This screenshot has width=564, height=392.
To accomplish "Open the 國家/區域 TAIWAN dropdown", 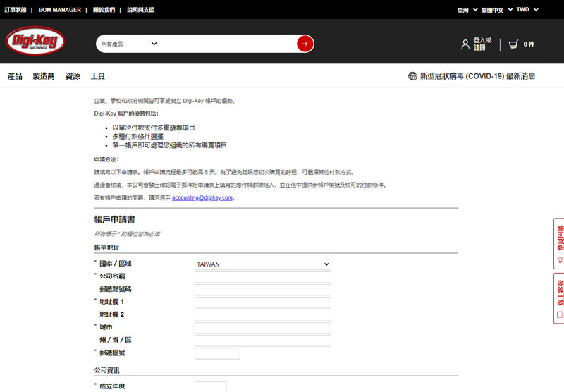I will point(262,264).
